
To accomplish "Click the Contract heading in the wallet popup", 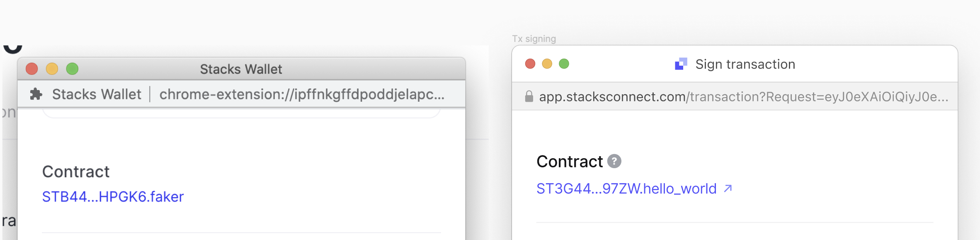I will pyautogui.click(x=76, y=171).
